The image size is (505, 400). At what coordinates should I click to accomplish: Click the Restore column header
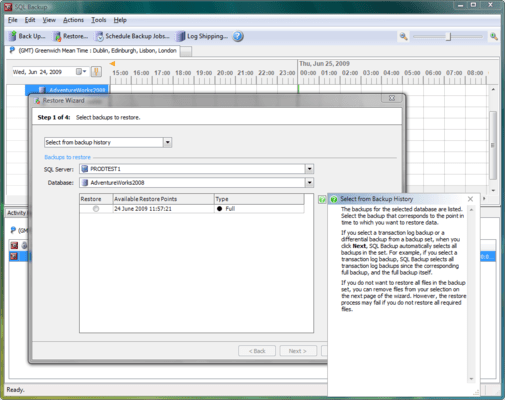click(96, 199)
